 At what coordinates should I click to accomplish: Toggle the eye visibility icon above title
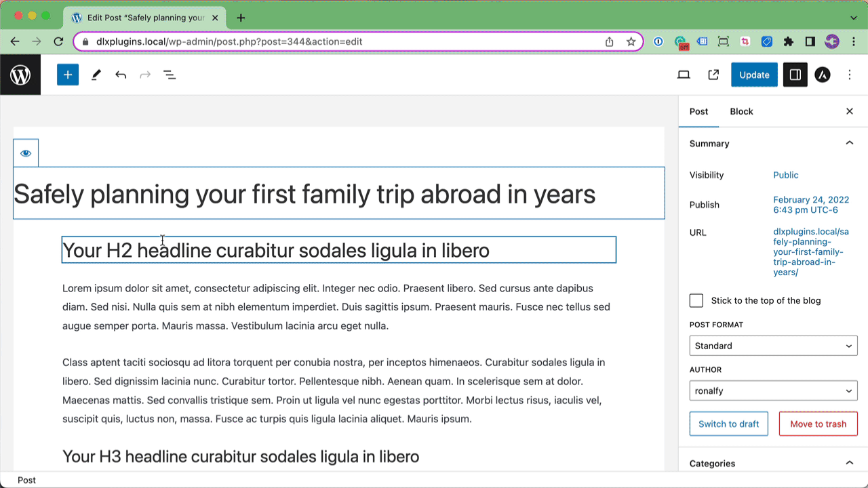click(26, 153)
